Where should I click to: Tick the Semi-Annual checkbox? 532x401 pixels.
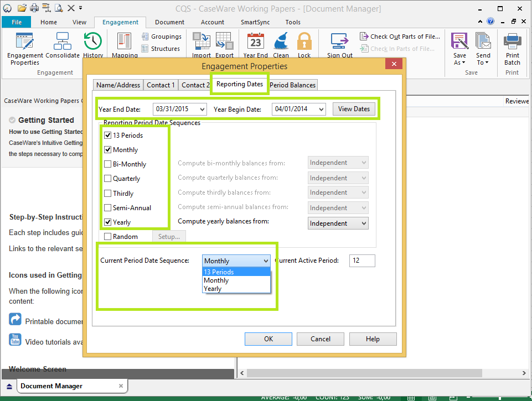pos(108,208)
